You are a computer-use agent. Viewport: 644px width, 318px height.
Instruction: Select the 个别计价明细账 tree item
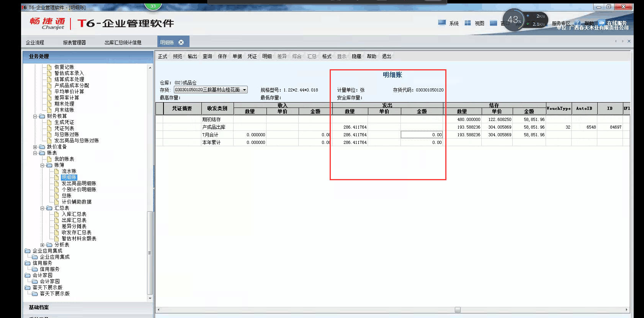[79, 189]
